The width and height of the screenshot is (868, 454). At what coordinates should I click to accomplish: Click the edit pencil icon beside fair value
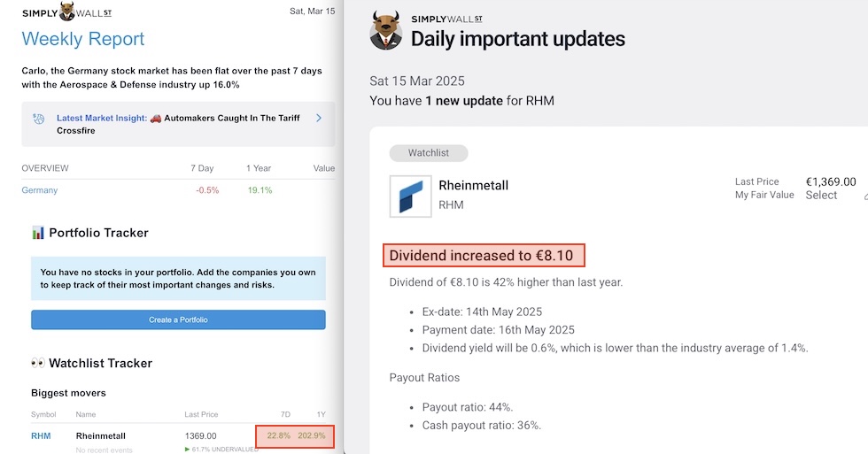click(x=865, y=196)
